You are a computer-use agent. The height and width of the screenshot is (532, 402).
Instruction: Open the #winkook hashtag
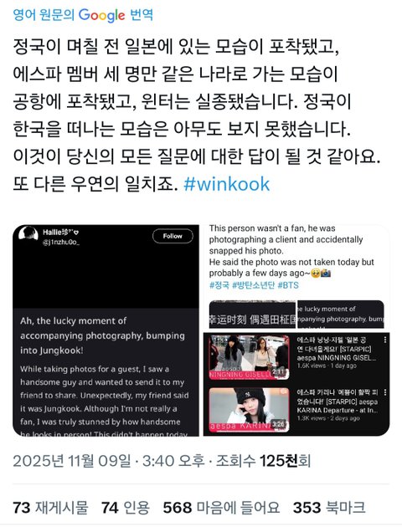click(x=227, y=184)
